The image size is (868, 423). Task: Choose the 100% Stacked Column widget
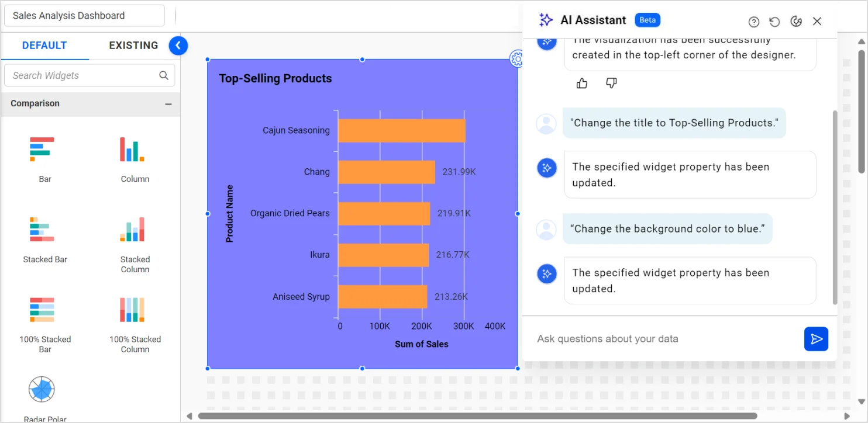(132, 310)
